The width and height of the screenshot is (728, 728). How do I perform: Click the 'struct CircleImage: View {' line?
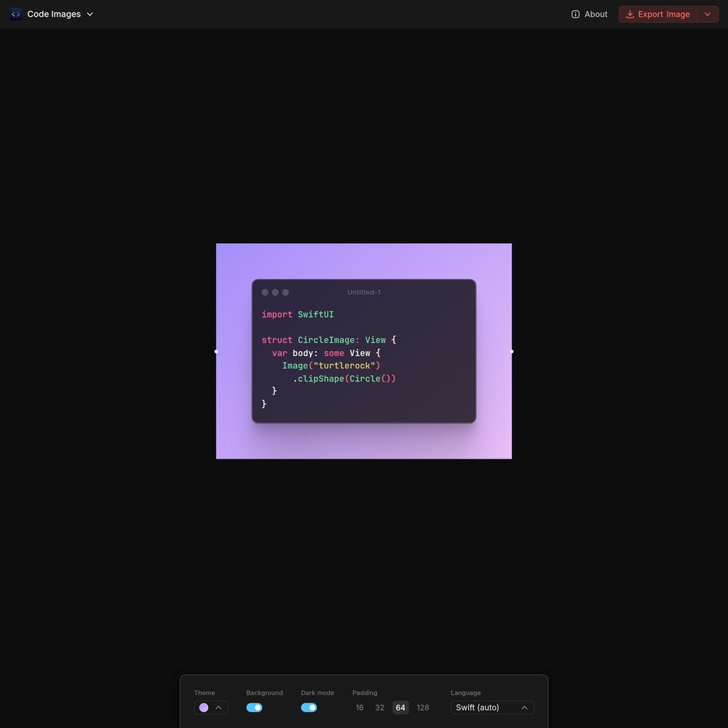tap(329, 340)
